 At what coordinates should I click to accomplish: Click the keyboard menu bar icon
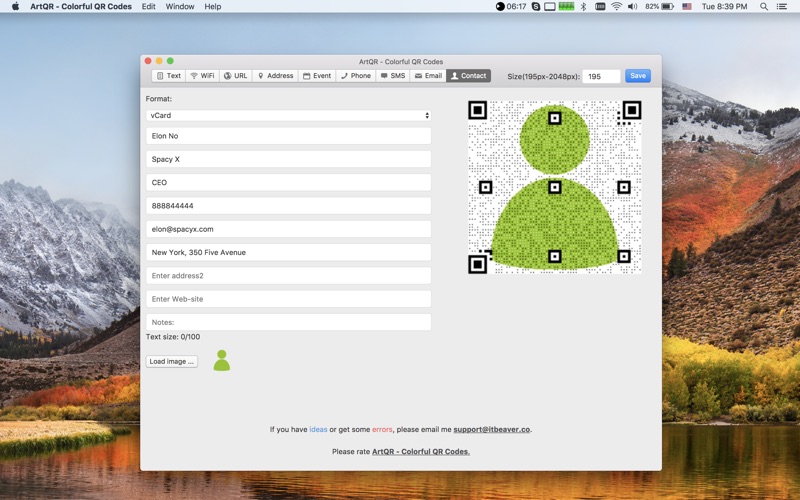pyautogui.click(x=600, y=7)
